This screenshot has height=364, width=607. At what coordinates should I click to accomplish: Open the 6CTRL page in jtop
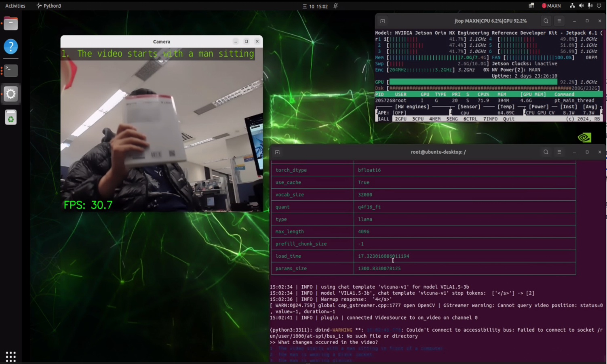pos(470,119)
